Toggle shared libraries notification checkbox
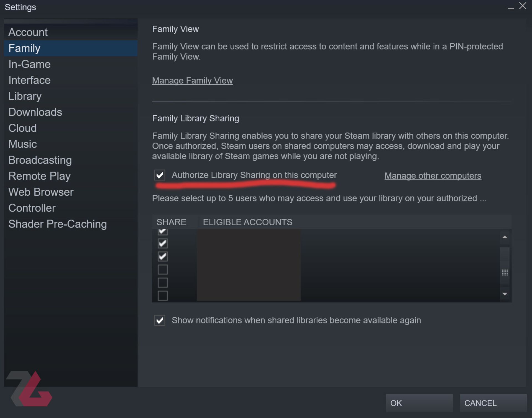532x418 pixels. click(x=160, y=320)
